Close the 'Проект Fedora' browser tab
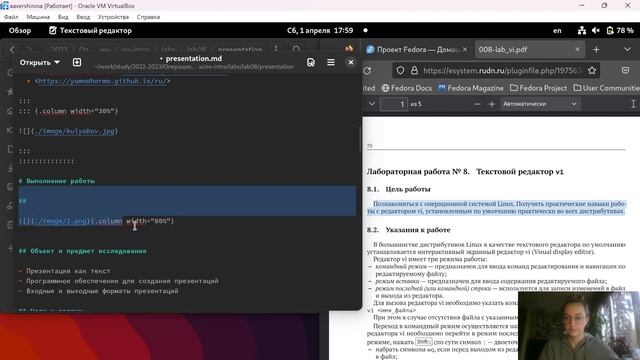The height and width of the screenshot is (360, 640). (x=464, y=49)
